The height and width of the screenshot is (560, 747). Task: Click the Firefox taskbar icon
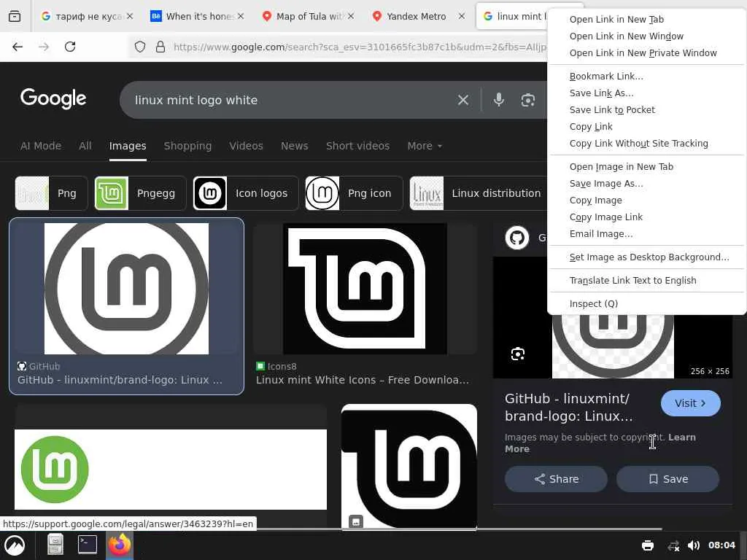[x=119, y=545]
